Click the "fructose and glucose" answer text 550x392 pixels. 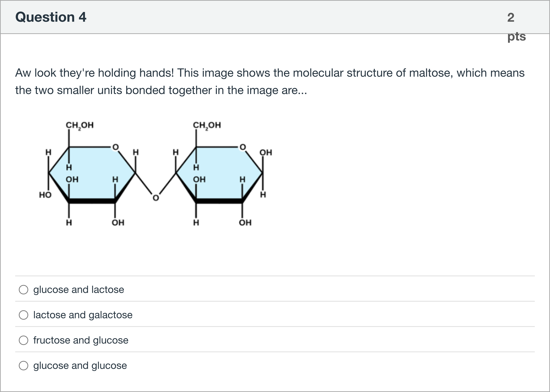[x=81, y=340]
